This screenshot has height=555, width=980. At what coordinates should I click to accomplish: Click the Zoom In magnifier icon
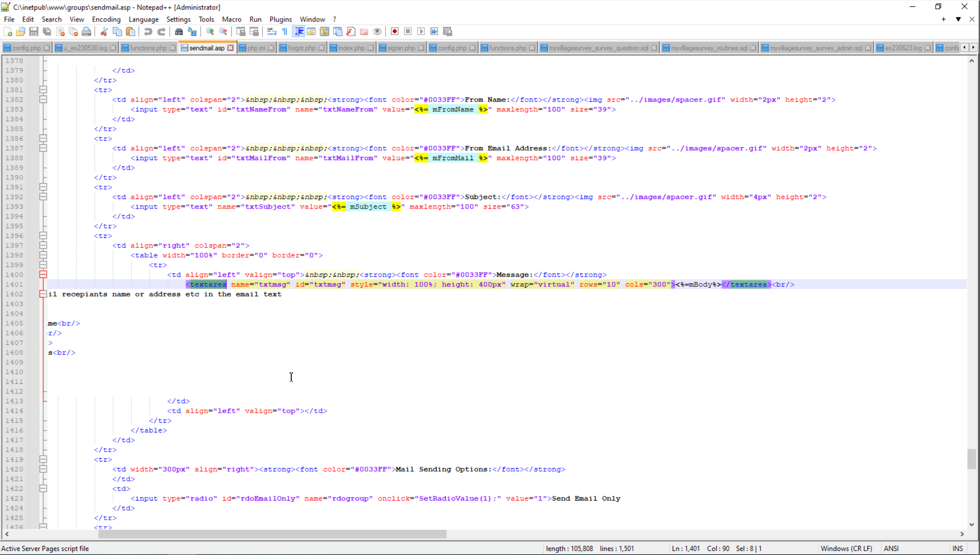pos(210,32)
